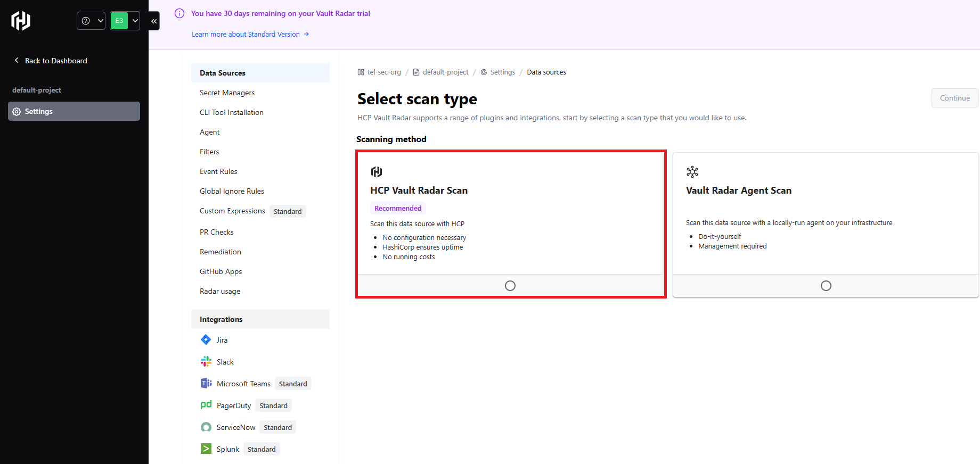The height and width of the screenshot is (464, 980).
Task: Open Agent settings
Action: click(x=209, y=132)
